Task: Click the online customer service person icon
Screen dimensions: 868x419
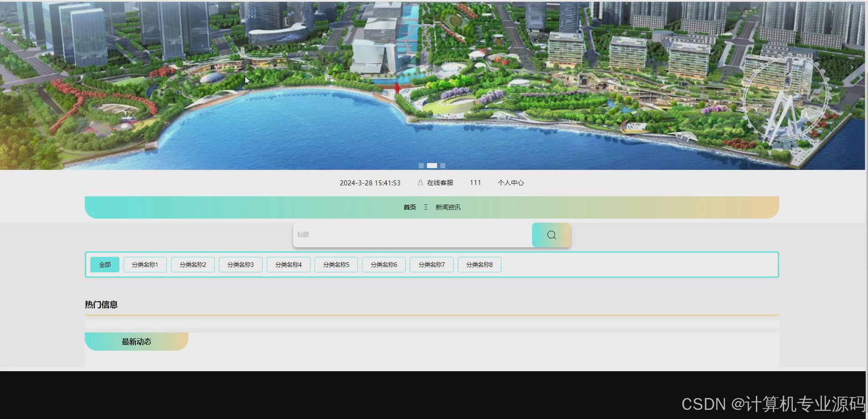Action: pyautogui.click(x=419, y=183)
